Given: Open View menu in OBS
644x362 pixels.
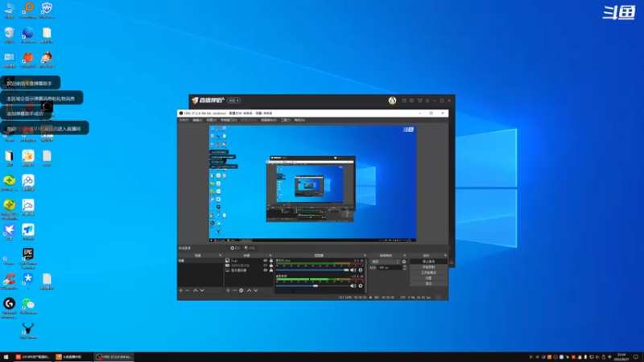Looking at the screenshot, I should (x=211, y=120).
